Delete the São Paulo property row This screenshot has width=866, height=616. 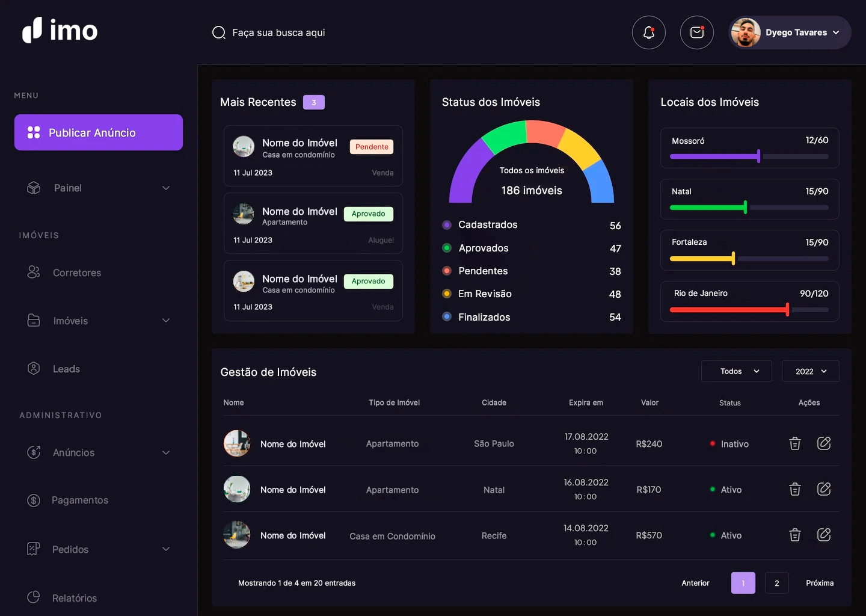[x=794, y=444]
